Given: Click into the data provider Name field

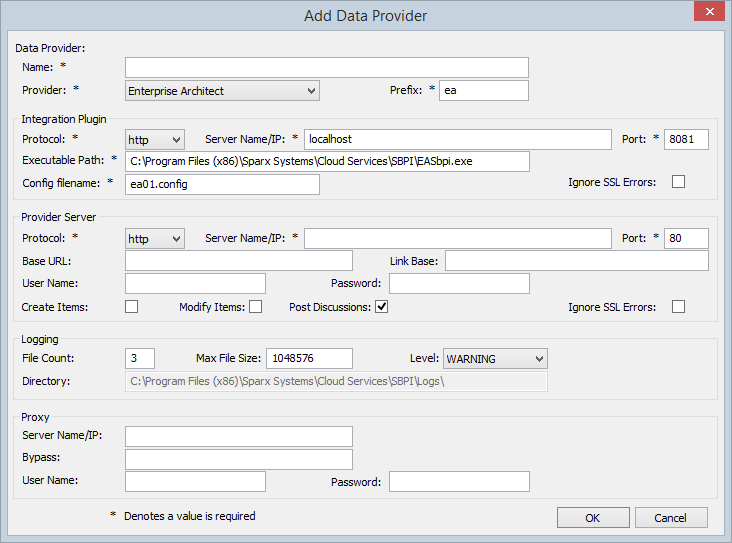Looking at the screenshot, I should [x=326, y=67].
